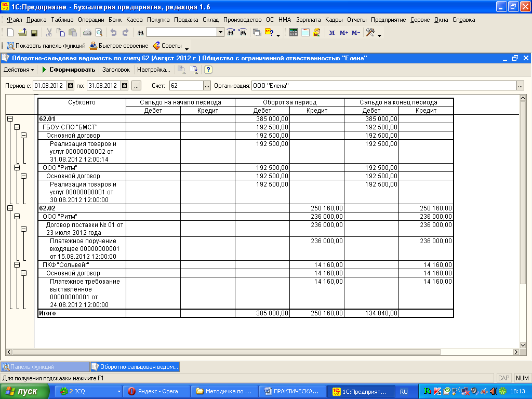This screenshot has height=399, width=532.
Task: Click the Итого row label
Action: [x=47, y=313]
